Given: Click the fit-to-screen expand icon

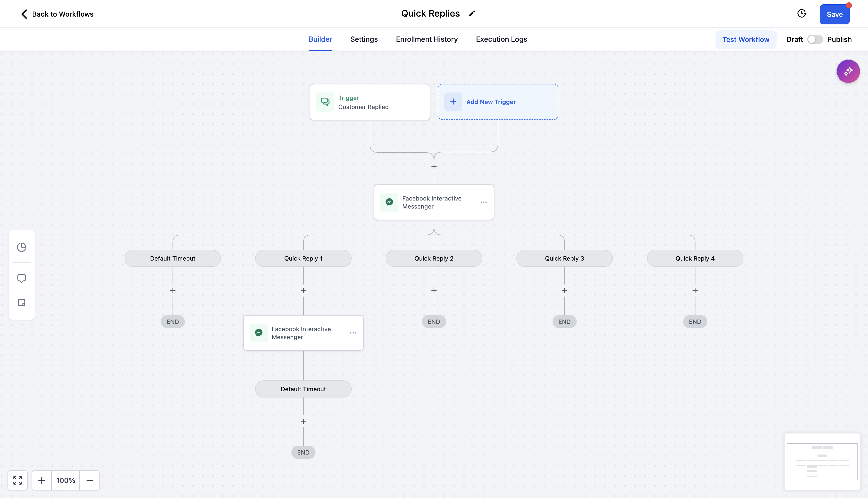Looking at the screenshot, I should tap(17, 480).
